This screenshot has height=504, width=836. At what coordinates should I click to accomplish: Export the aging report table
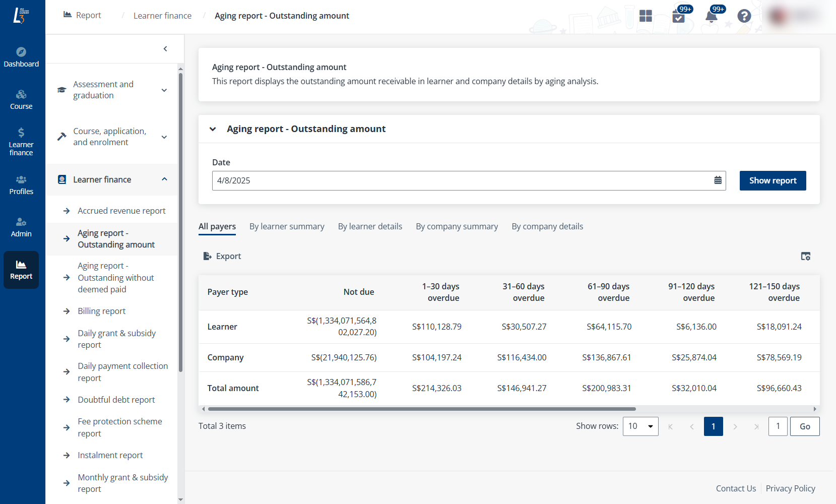point(222,256)
